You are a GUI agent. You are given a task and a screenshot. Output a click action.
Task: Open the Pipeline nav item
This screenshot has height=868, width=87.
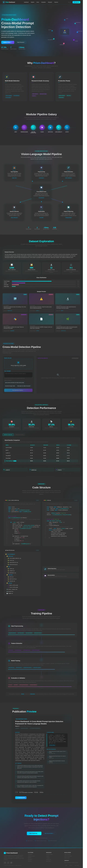coord(33,2)
